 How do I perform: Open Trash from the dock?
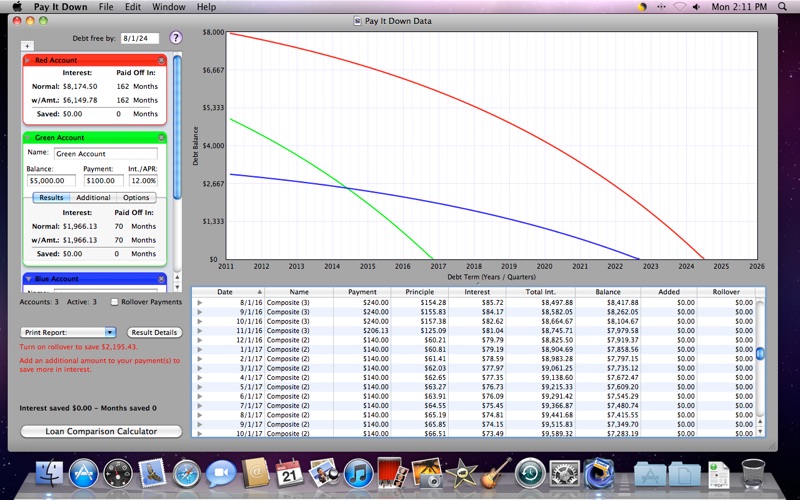pos(753,473)
